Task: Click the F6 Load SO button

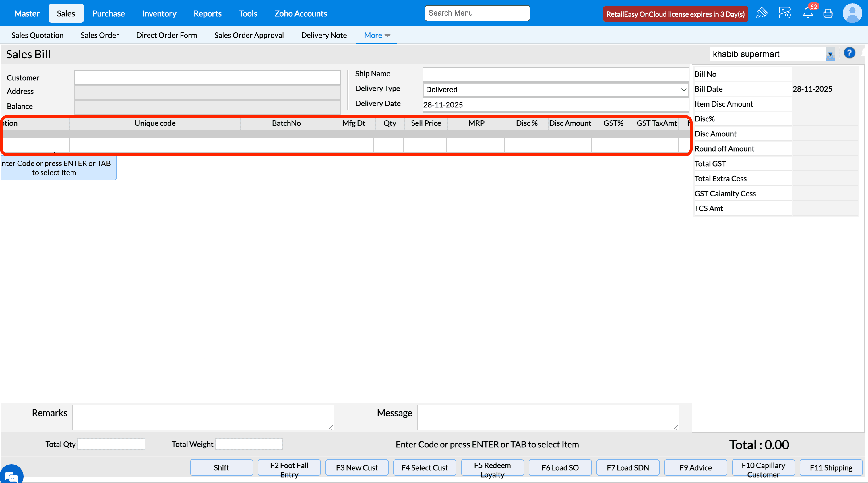Action: pyautogui.click(x=560, y=467)
